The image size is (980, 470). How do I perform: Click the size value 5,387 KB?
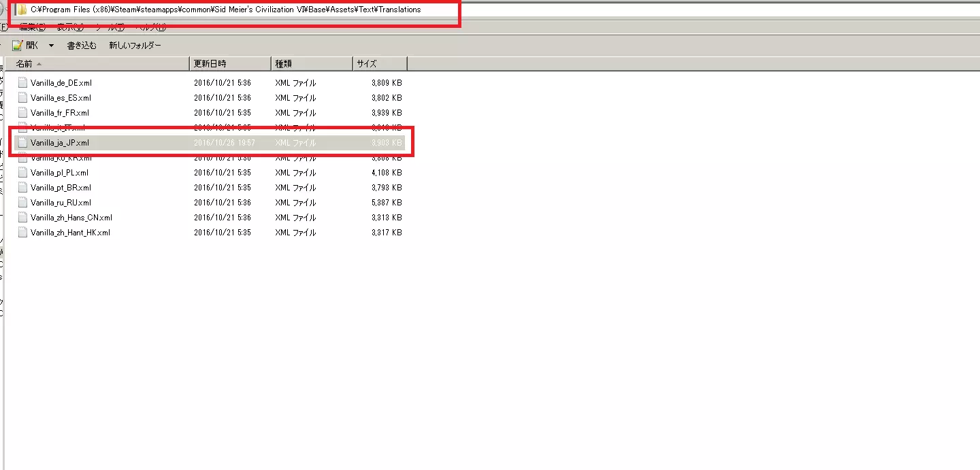click(387, 202)
